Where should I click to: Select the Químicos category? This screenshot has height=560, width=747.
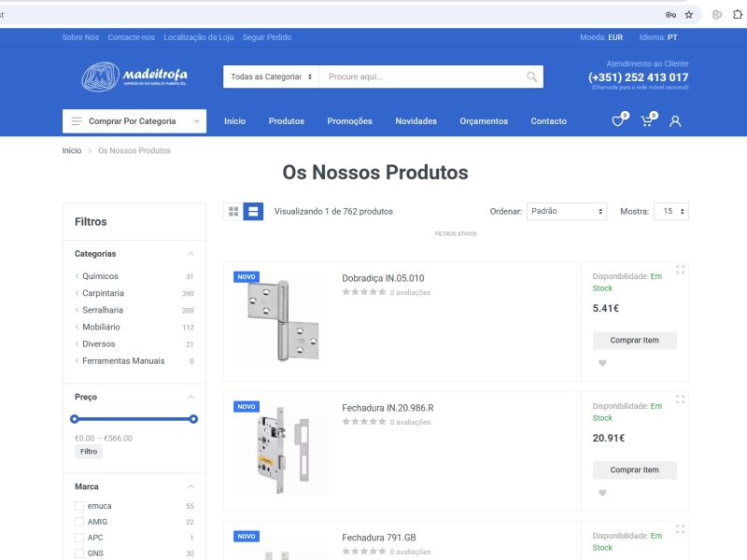pyautogui.click(x=100, y=276)
